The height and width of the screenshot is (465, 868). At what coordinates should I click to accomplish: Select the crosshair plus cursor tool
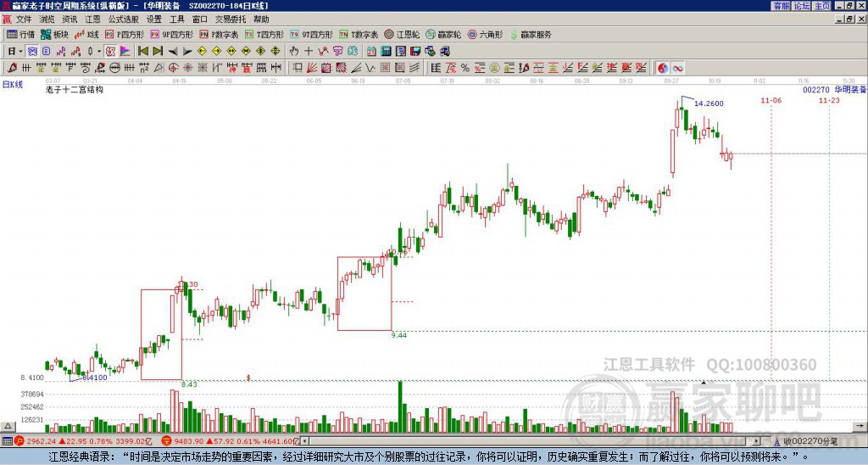point(309,51)
